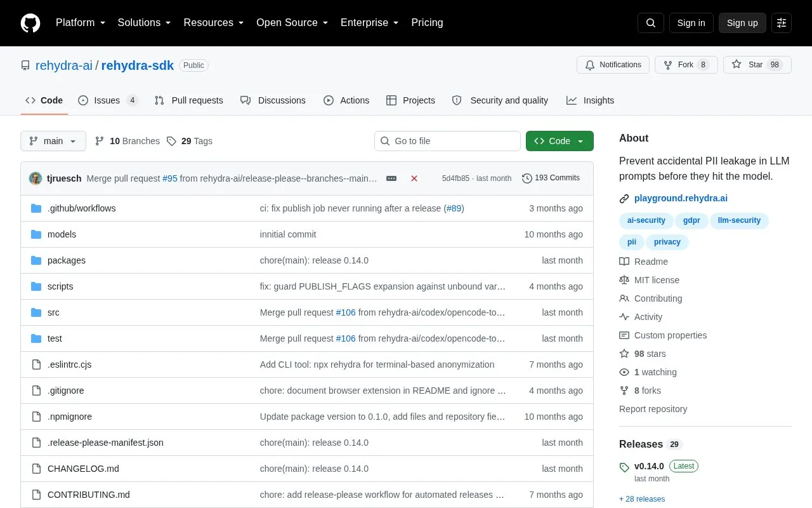The image size is (812, 508).
Task: Click the tag icon beside 29 Tags
Action: [x=171, y=141]
